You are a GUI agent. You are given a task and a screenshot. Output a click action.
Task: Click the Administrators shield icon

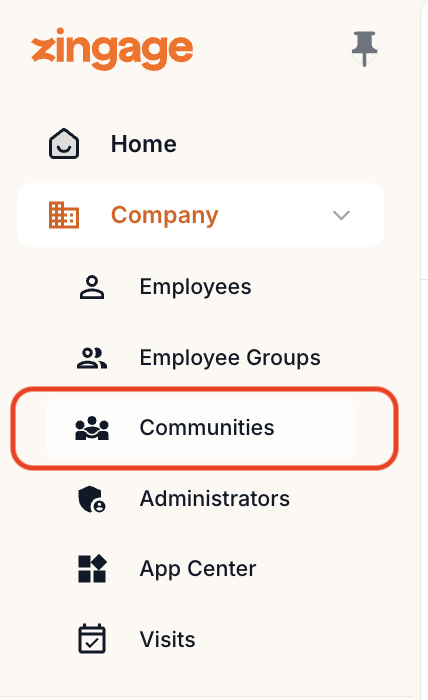92,499
